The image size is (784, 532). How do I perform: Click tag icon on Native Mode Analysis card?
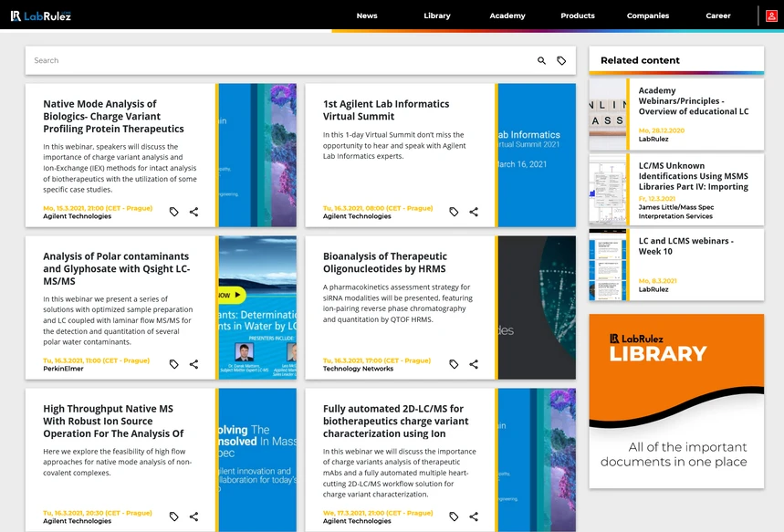173,212
